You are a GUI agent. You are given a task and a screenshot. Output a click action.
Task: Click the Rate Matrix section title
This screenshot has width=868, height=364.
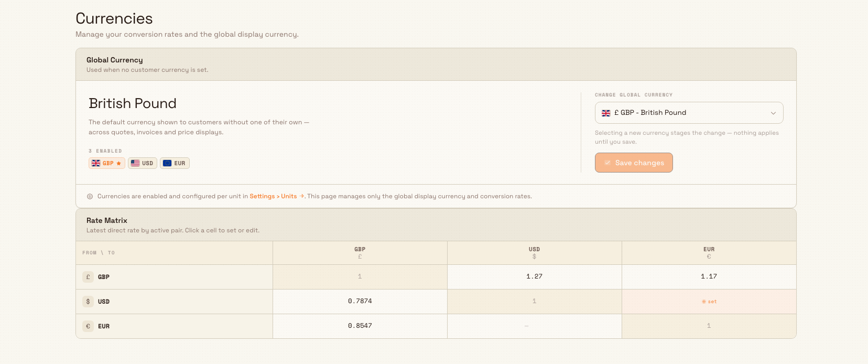pyautogui.click(x=107, y=220)
